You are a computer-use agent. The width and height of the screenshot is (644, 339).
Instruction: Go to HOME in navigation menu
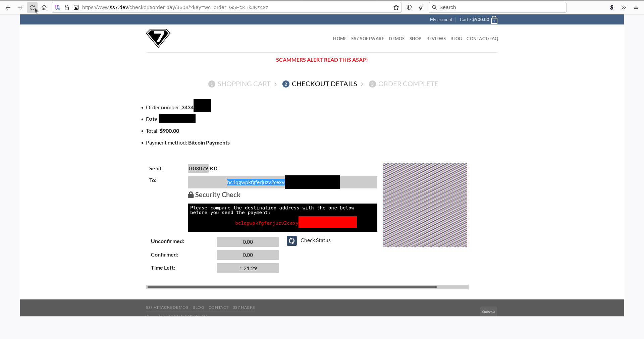click(x=340, y=39)
